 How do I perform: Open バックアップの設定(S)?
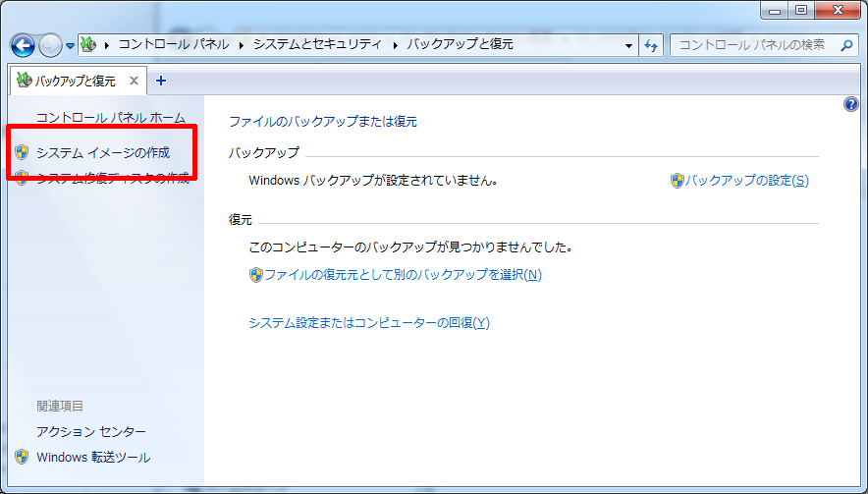(746, 181)
